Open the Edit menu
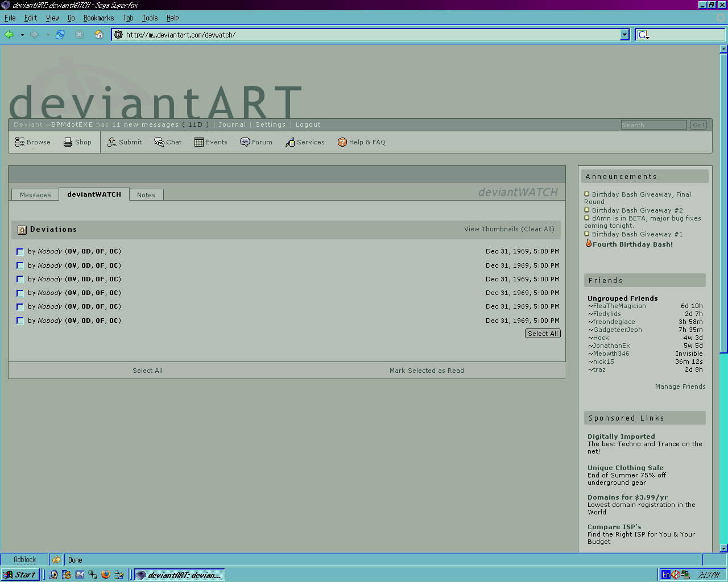The height and width of the screenshot is (582, 728). click(31, 18)
